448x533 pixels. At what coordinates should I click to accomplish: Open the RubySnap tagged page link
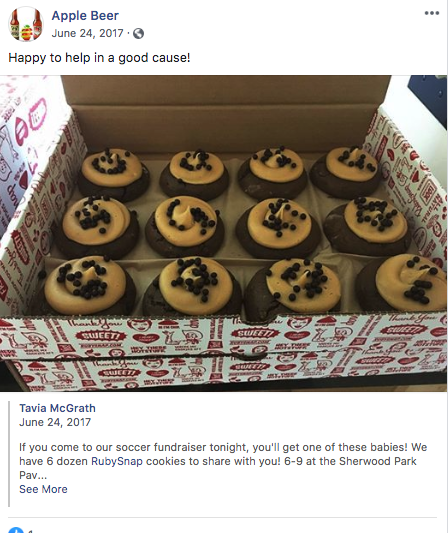[x=117, y=461]
